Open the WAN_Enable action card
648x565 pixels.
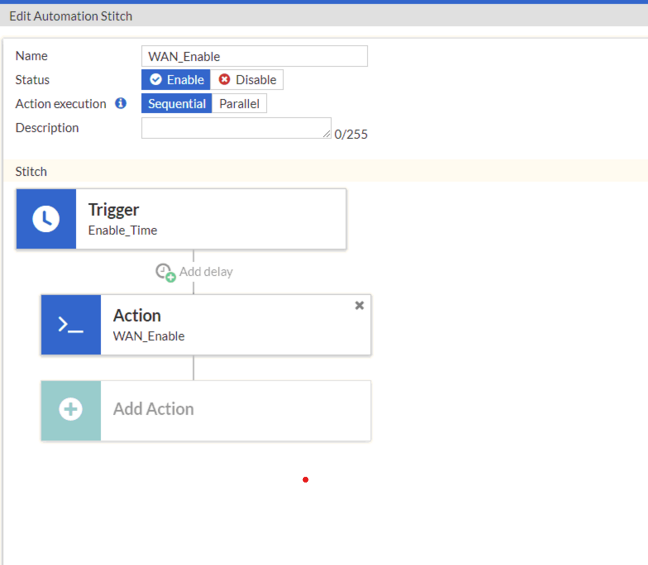[206, 325]
